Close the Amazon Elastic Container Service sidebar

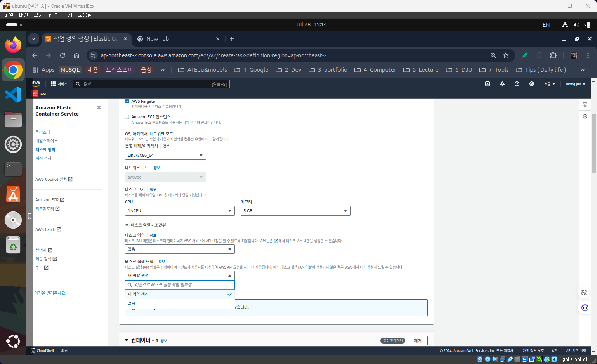[x=99, y=107]
